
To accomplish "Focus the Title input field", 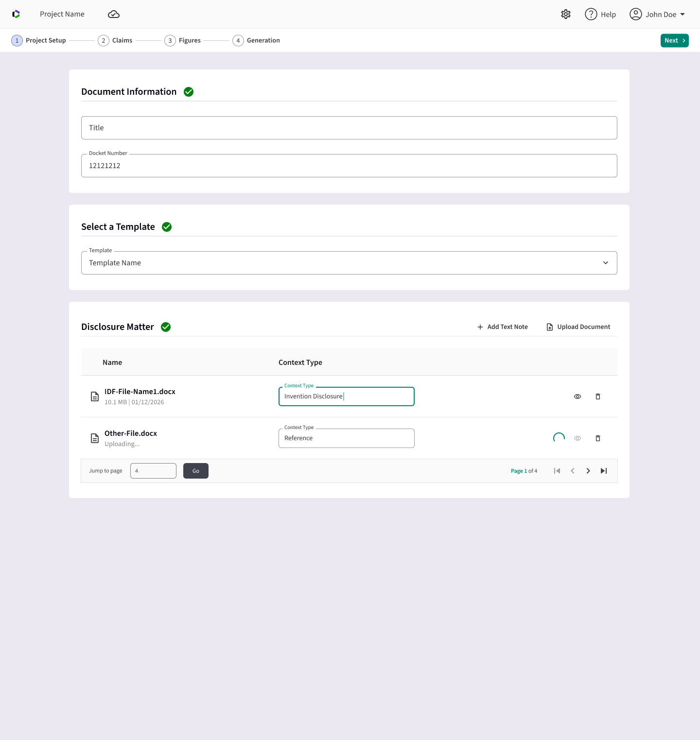I will pos(349,128).
